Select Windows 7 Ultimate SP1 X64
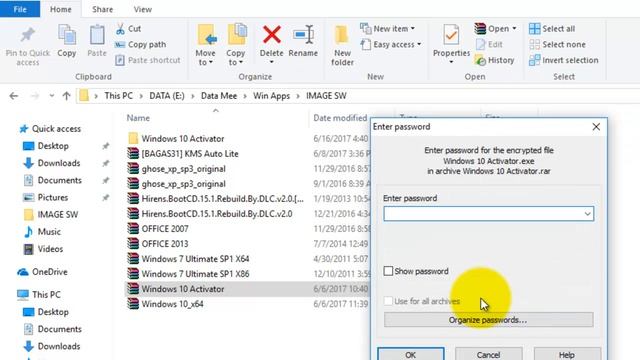The width and height of the screenshot is (640, 360). coord(188,259)
